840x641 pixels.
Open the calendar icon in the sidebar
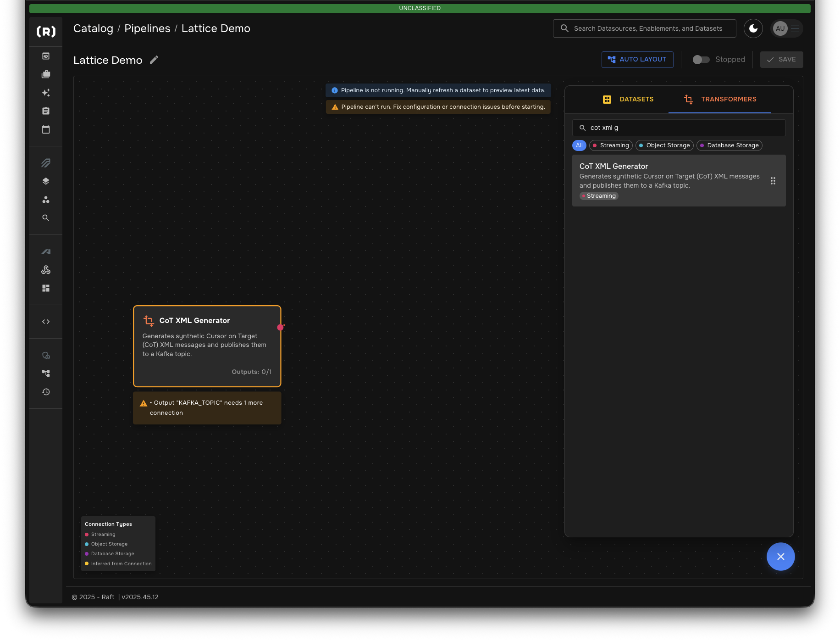(46, 129)
